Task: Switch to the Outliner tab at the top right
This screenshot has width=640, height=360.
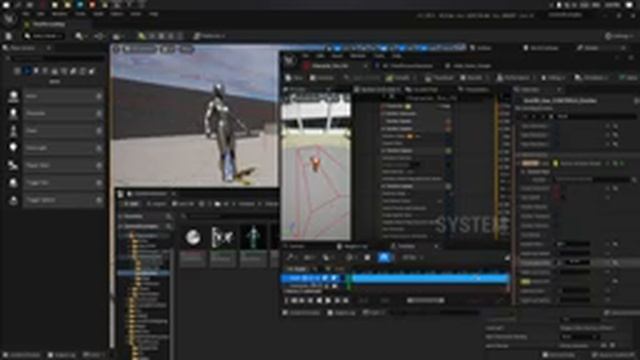Action: click(480, 48)
